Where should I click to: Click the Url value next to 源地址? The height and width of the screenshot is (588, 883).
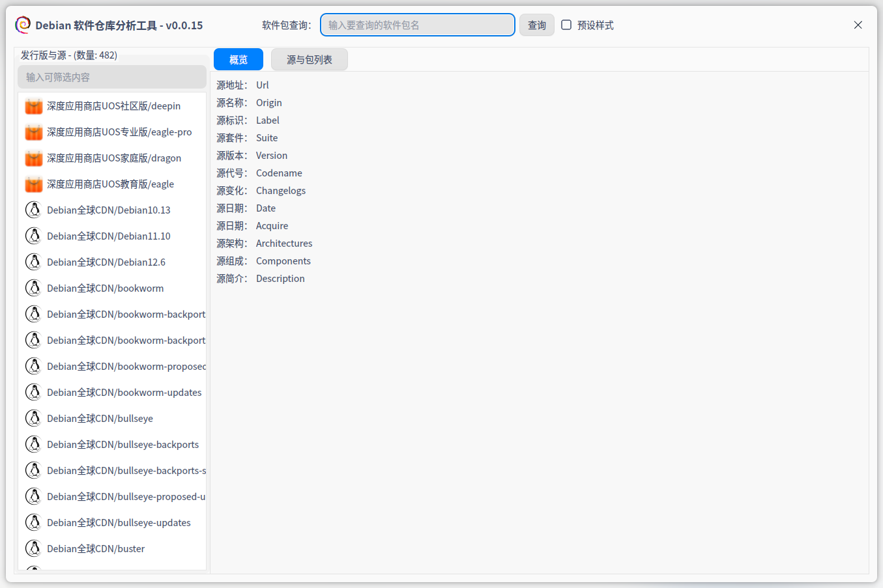263,85
